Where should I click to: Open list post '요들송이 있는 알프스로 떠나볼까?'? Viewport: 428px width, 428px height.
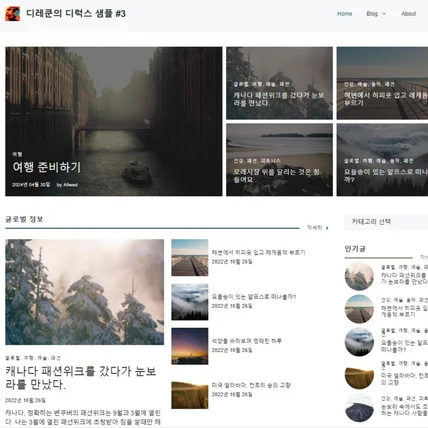click(254, 297)
